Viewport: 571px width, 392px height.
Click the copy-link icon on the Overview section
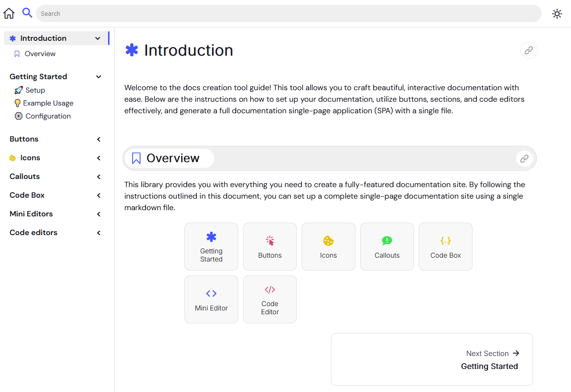pos(524,158)
